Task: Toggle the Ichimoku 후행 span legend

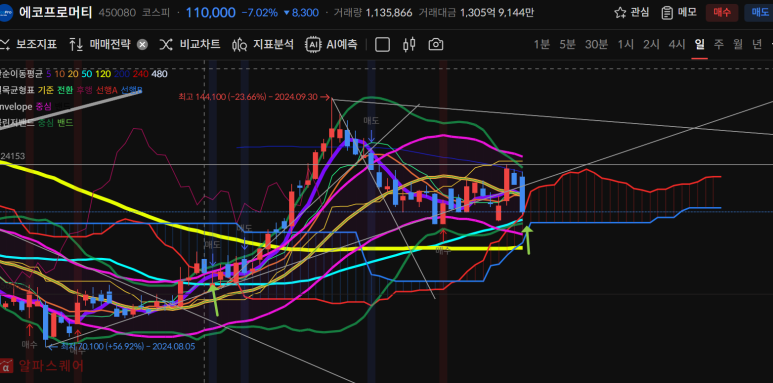Action: pos(84,90)
